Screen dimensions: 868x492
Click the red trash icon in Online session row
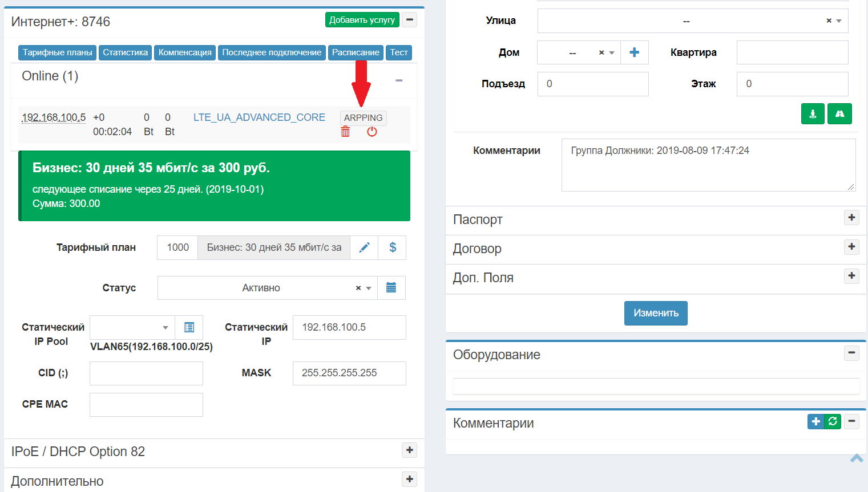[345, 132]
